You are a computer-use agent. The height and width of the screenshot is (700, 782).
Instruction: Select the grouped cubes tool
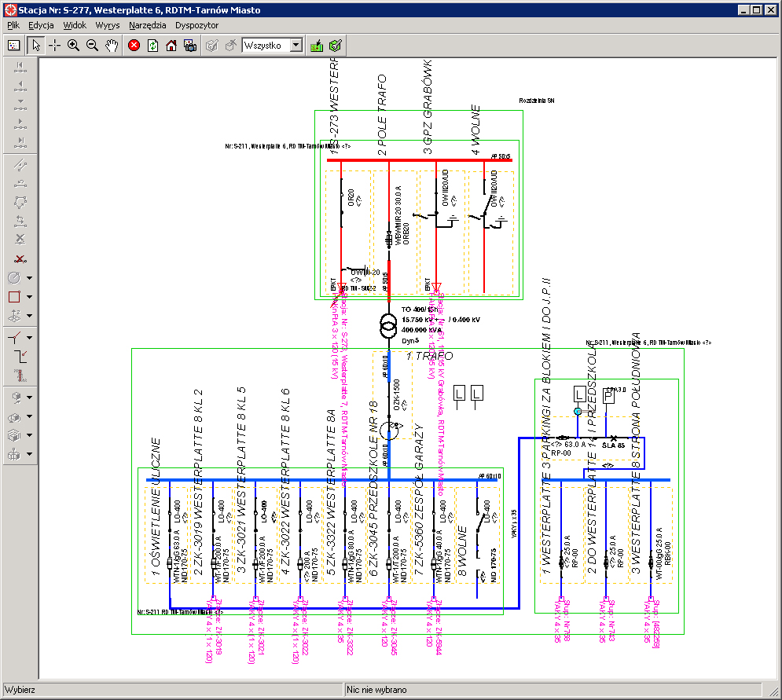click(14, 435)
